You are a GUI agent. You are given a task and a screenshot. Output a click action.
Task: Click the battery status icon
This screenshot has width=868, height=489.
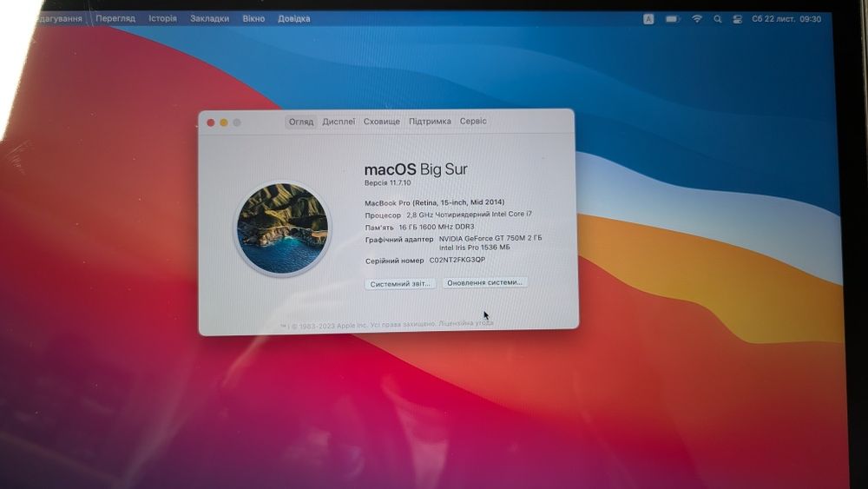pos(672,19)
